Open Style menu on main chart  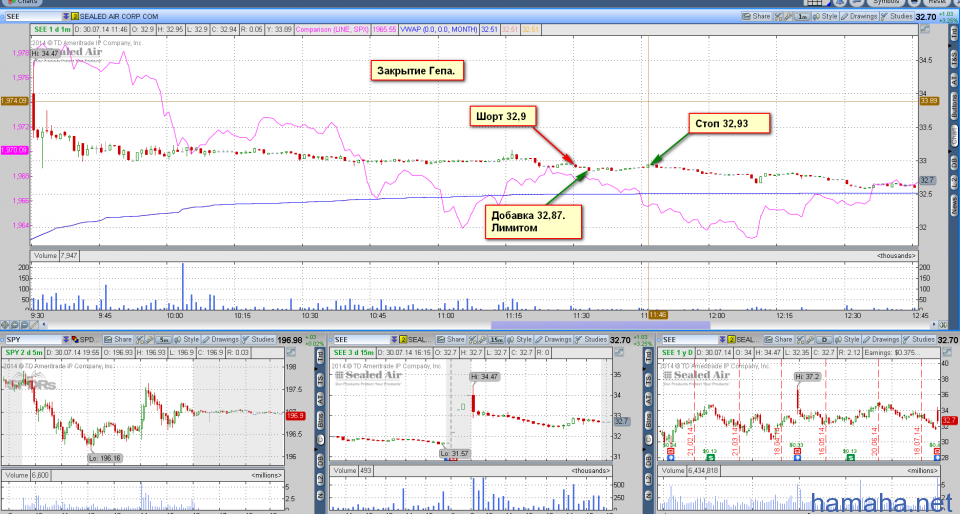pos(825,17)
